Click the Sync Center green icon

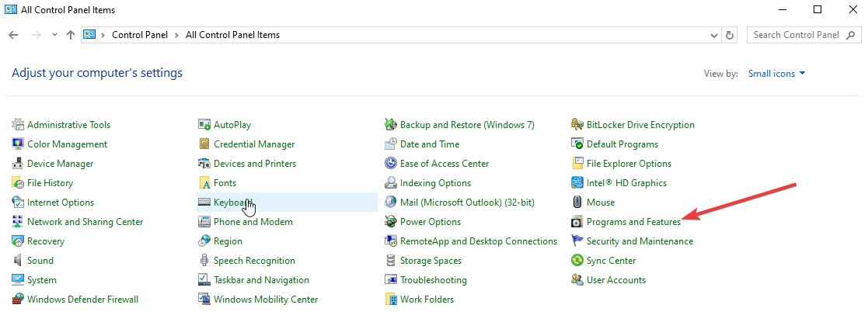[577, 261]
